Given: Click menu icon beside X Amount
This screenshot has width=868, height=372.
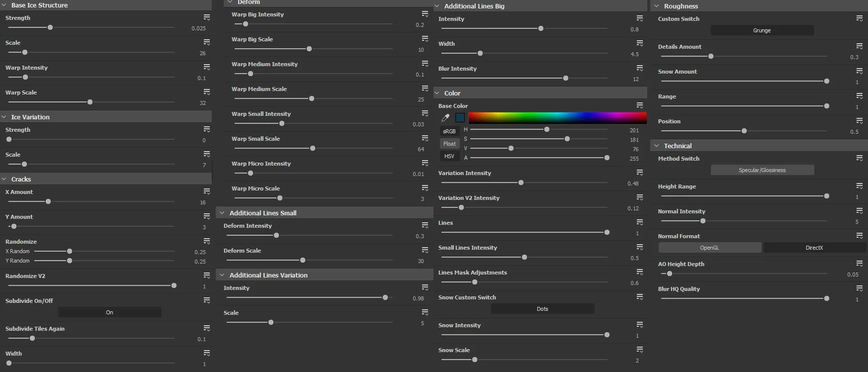Looking at the screenshot, I should tap(207, 191).
